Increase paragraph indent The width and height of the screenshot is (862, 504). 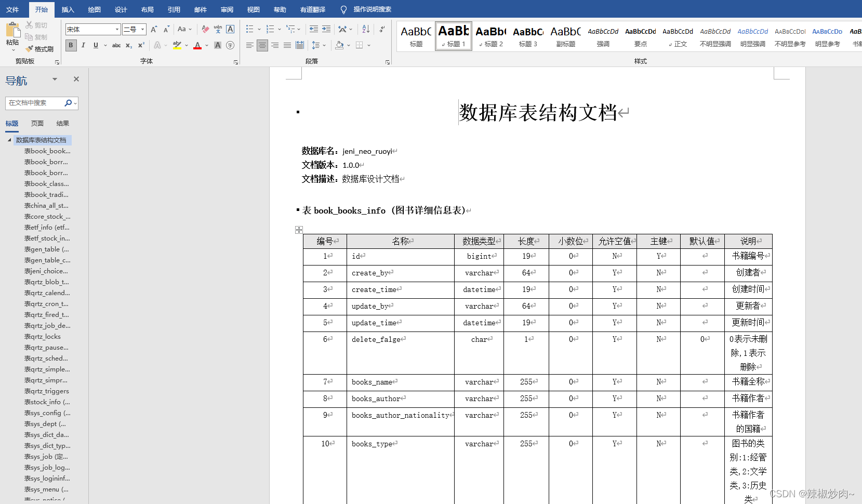point(326,29)
